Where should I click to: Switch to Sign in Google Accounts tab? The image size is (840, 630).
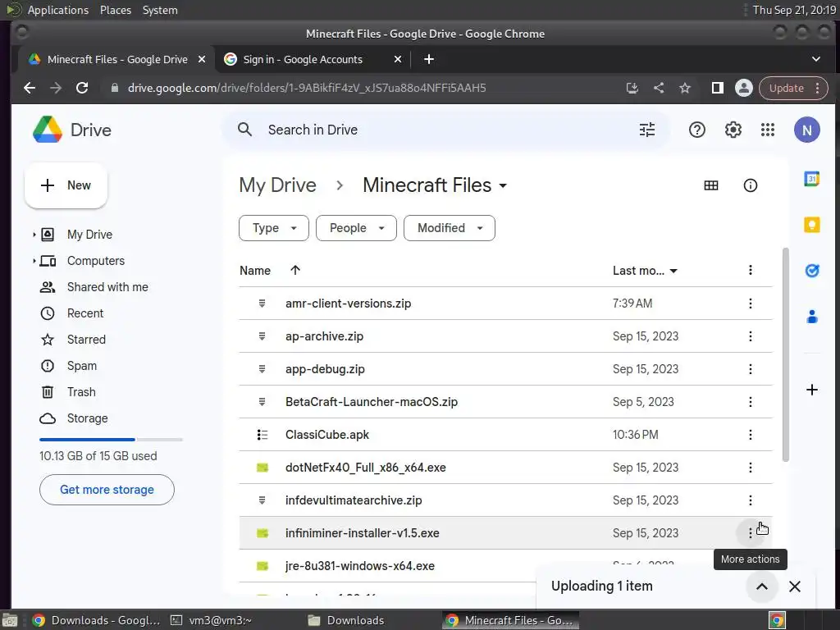(303, 59)
